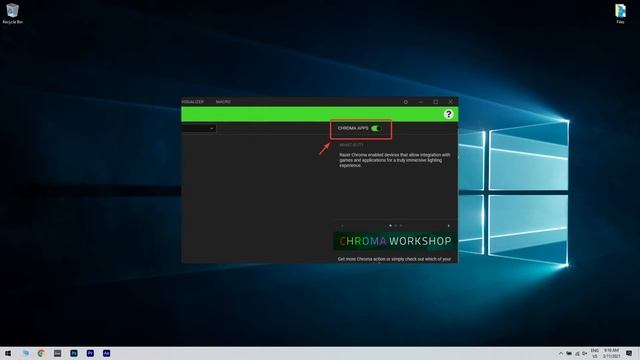Select the third banner pagination dot

[401, 225]
